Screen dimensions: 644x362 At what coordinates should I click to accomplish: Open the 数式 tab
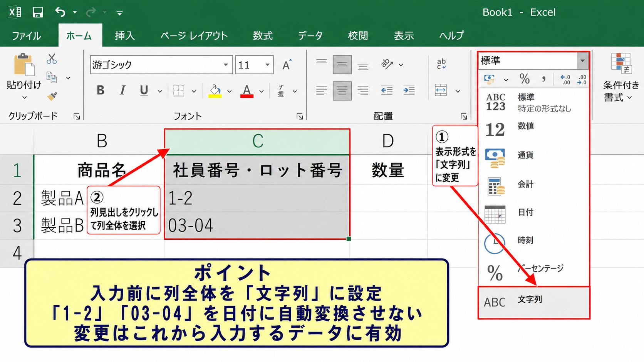click(263, 36)
